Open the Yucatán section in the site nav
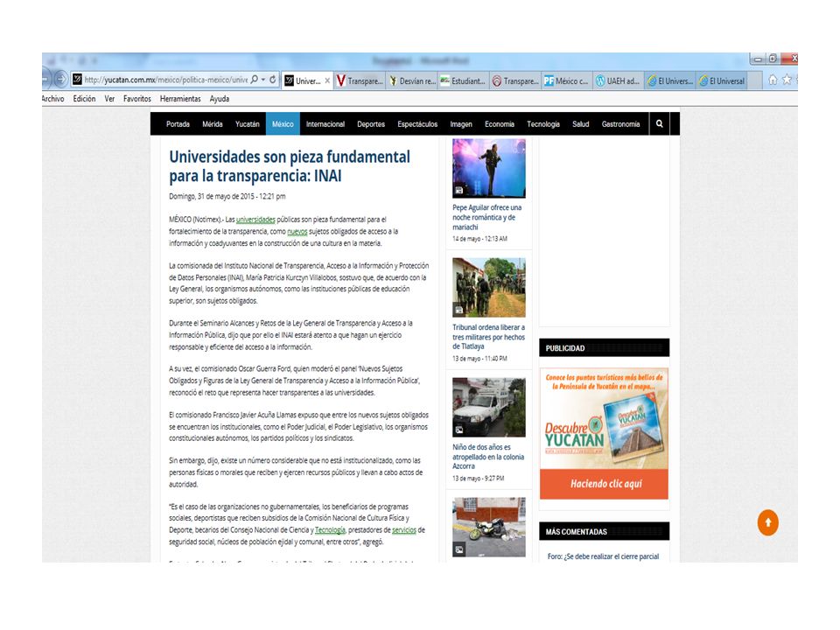The width and height of the screenshot is (840, 630). tap(247, 123)
